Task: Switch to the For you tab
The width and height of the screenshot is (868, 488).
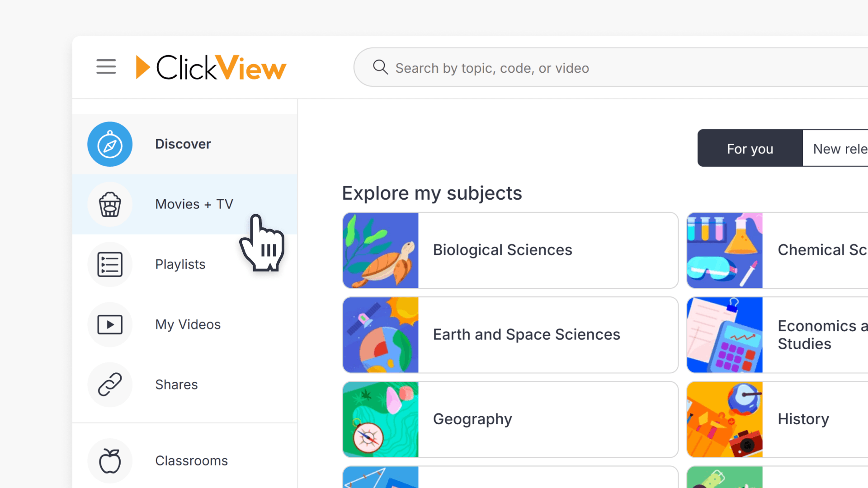Action: pos(750,148)
